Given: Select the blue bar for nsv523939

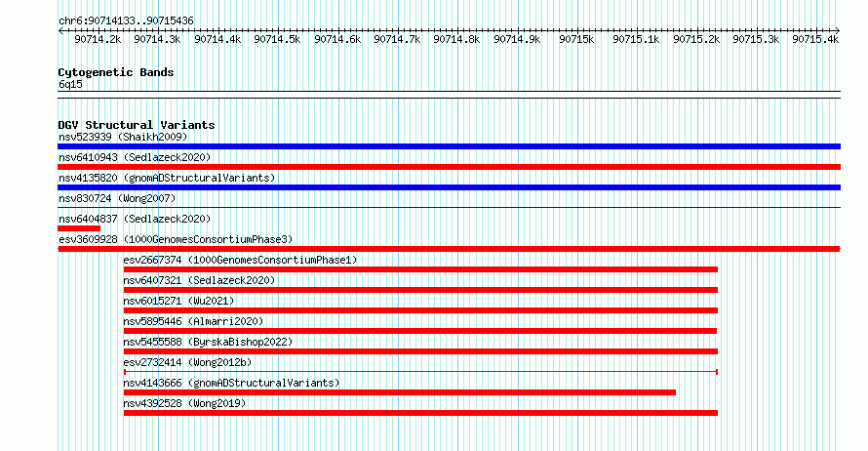Looking at the screenshot, I should [449, 146].
